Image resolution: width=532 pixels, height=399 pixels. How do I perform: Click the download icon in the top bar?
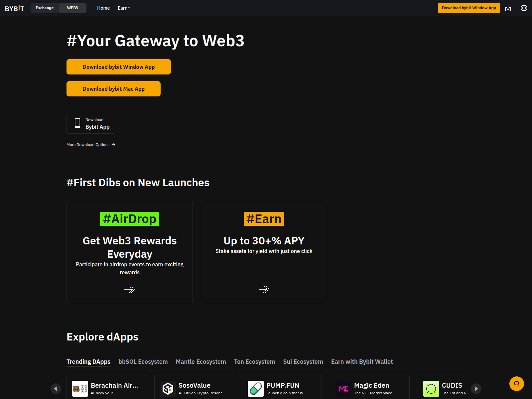pos(508,8)
